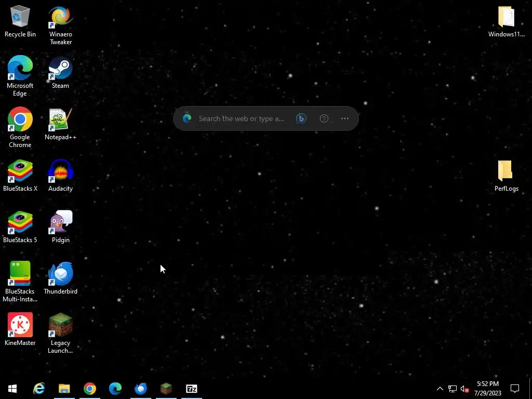Screen dimensions: 532x399
Task: Open the Action Center notifications
Action: pyautogui.click(x=515, y=389)
